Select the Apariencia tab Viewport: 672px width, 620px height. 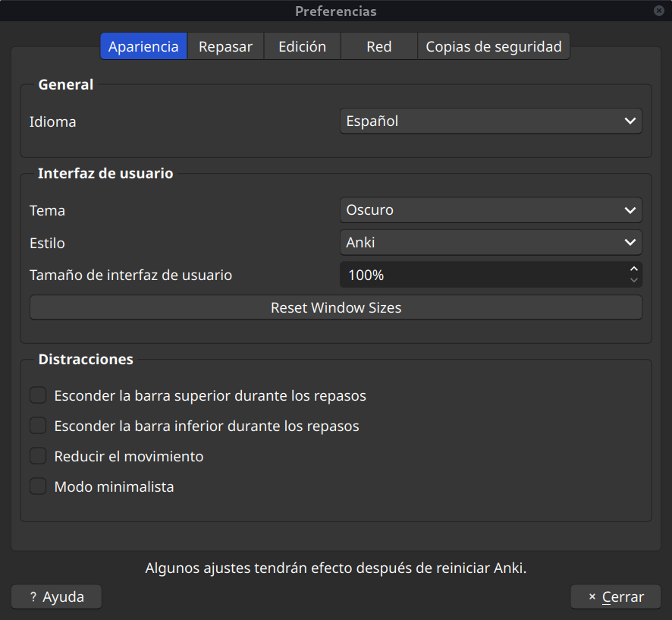(x=143, y=46)
